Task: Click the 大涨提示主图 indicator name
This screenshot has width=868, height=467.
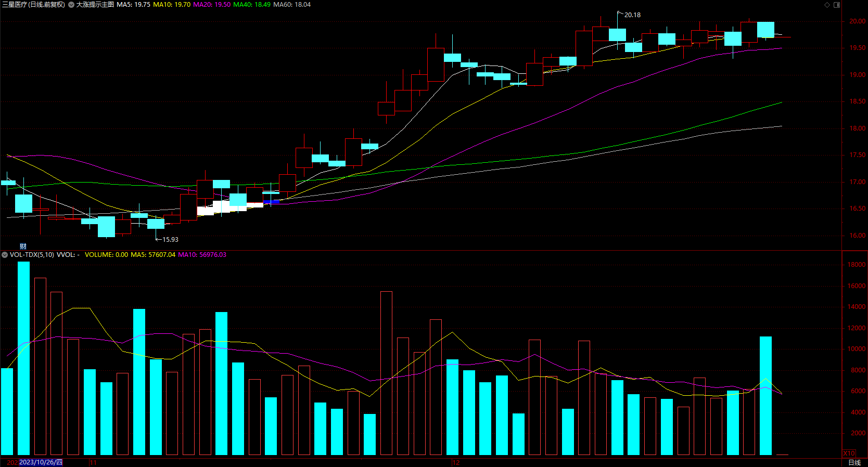Action: [x=95, y=5]
